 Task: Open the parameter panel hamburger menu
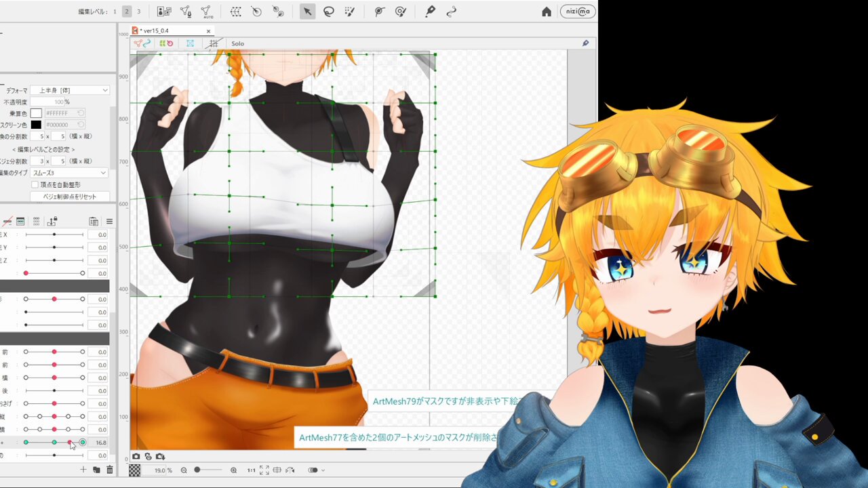(109, 222)
